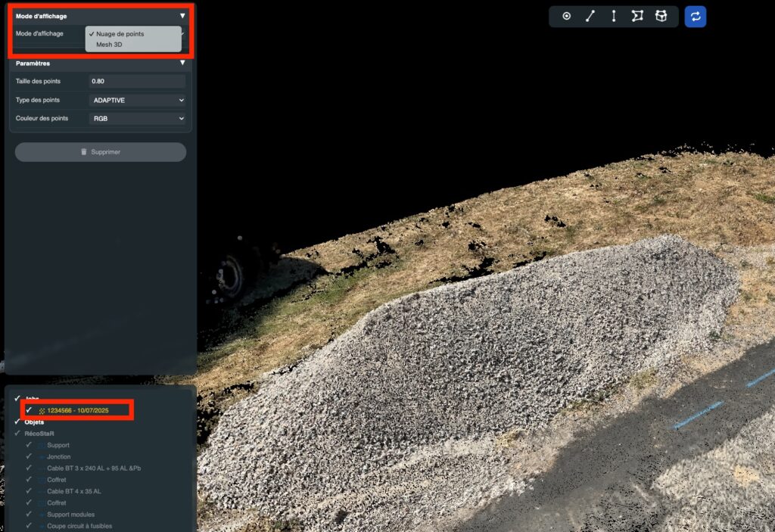Select the Nuage de points option
Screen dimensions: 775x532
click(x=120, y=34)
